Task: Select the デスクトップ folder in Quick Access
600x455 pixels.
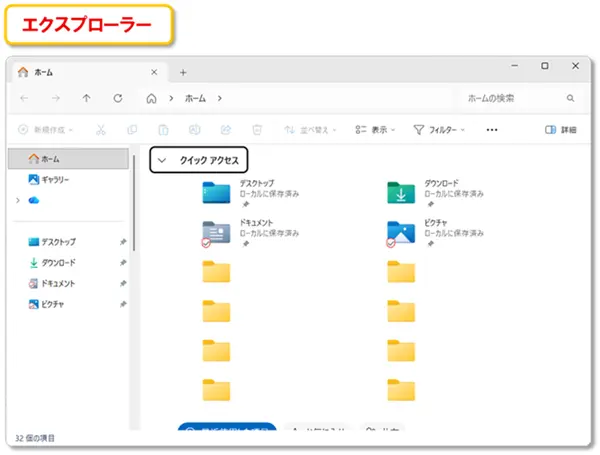Action: (251, 193)
